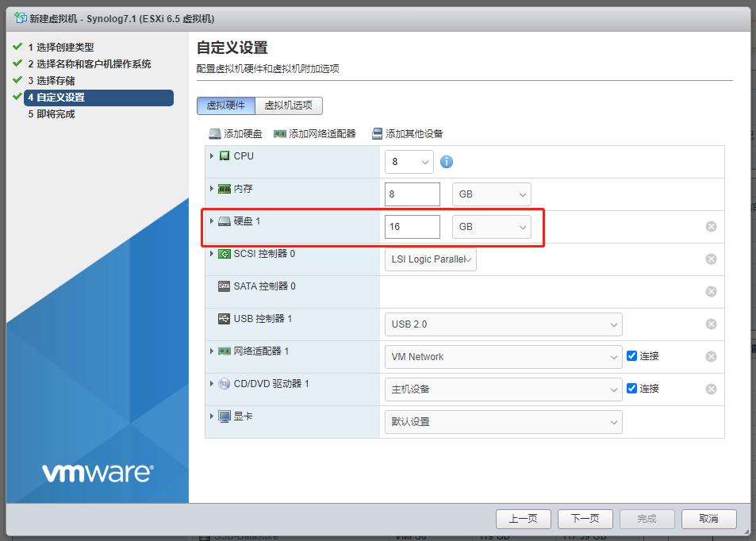The height and width of the screenshot is (541, 756).
Task: Switch to the 虚拟硬件 tab
Action: pos(225,106)
